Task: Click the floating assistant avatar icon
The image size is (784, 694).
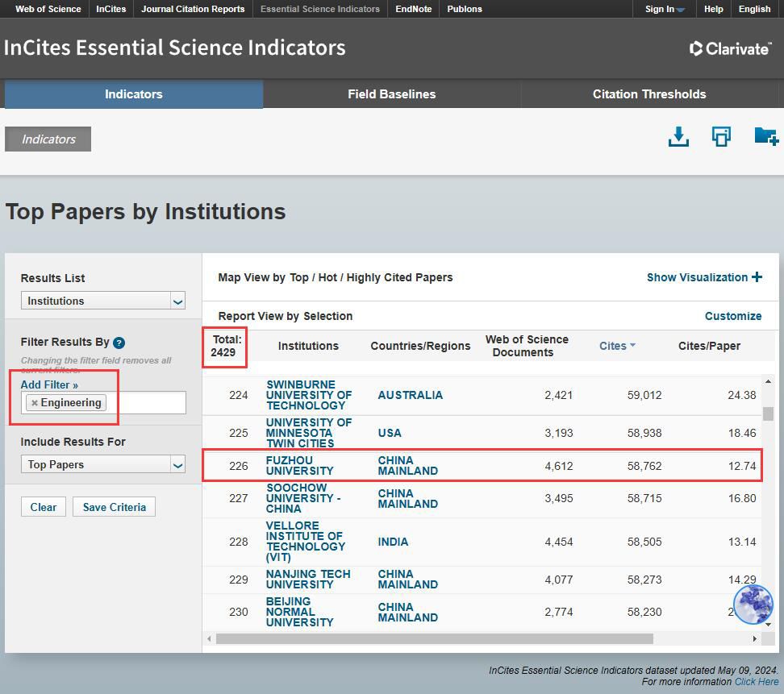Action: 753,605
